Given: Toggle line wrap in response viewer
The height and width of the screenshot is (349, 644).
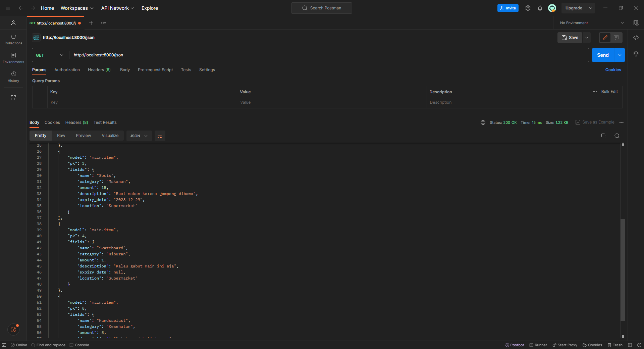Looking at the screenshot, I should click(160, 136).
